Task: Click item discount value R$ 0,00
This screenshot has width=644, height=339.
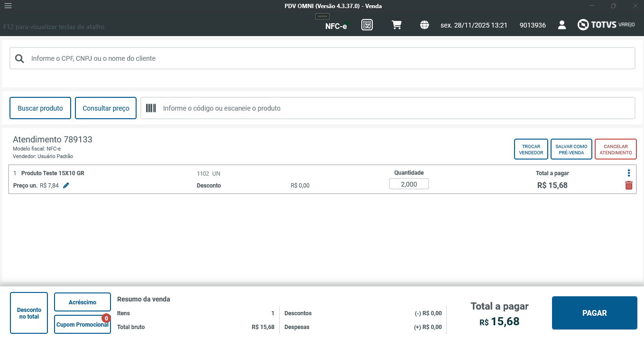Action: (x=300, y=186)
